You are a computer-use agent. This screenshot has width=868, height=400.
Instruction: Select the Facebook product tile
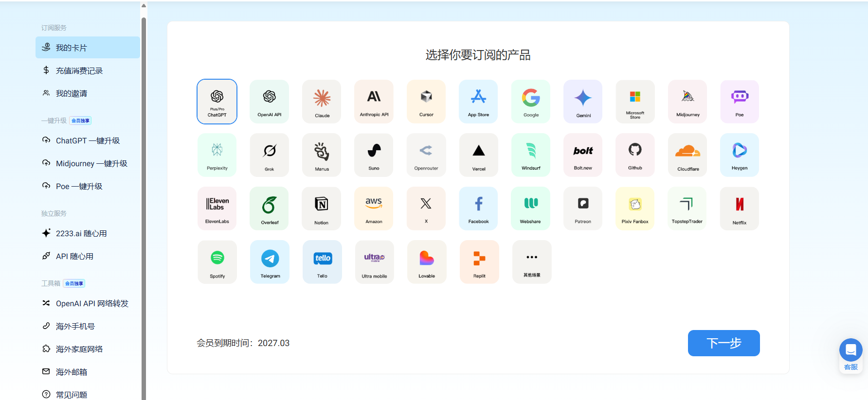coord(478,209)
